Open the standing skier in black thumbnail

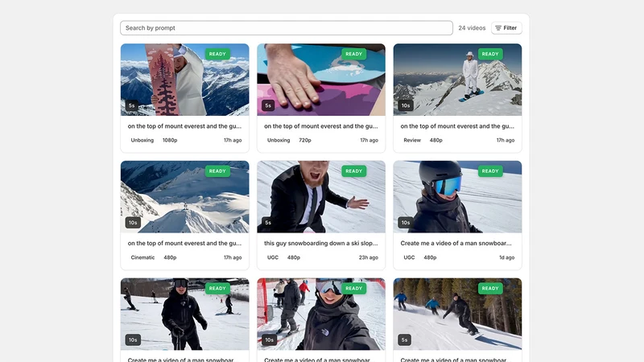click(185, 314)
